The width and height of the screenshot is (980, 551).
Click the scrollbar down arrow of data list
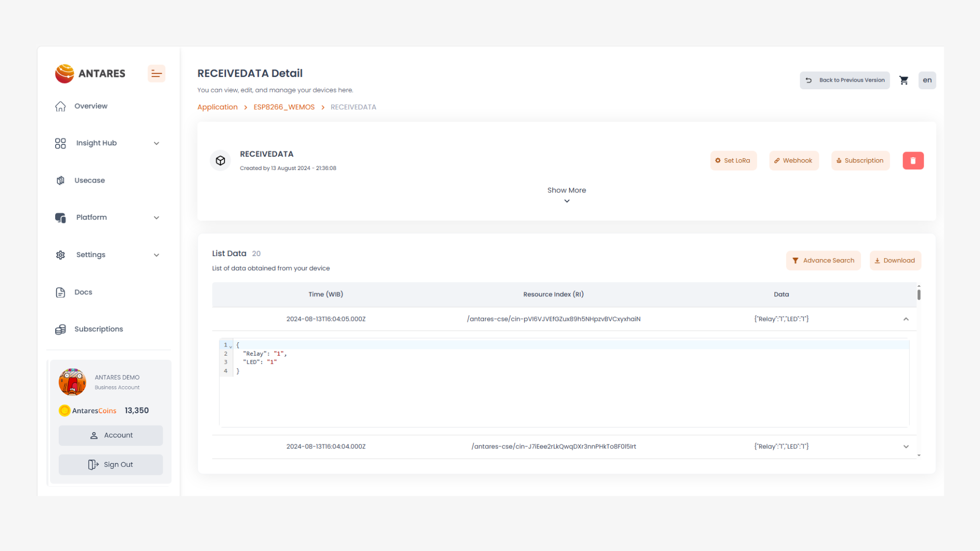919,455
